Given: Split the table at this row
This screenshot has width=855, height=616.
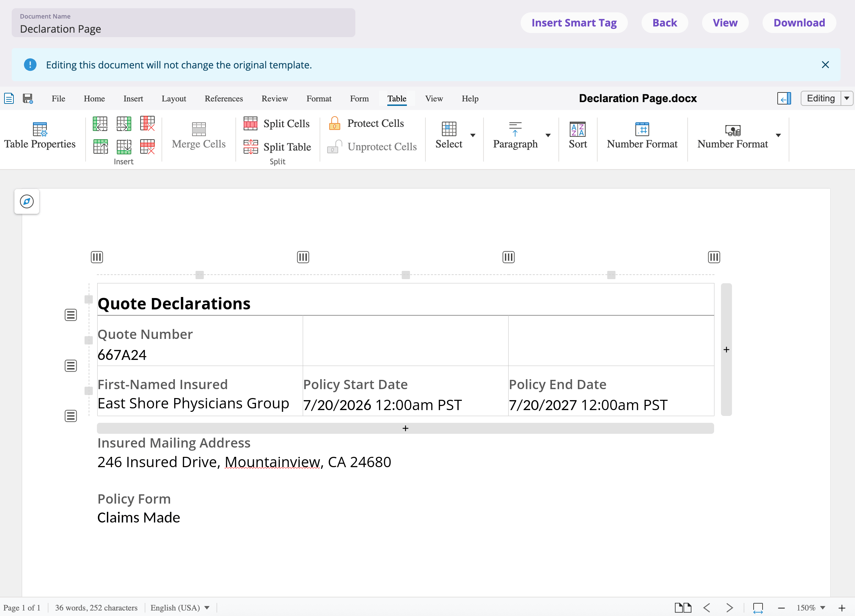Looking at the screenshot, I should coord(277,147).
